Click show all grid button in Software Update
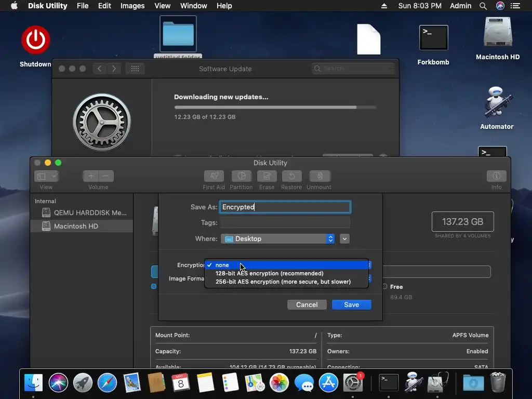 click(135, 69)
